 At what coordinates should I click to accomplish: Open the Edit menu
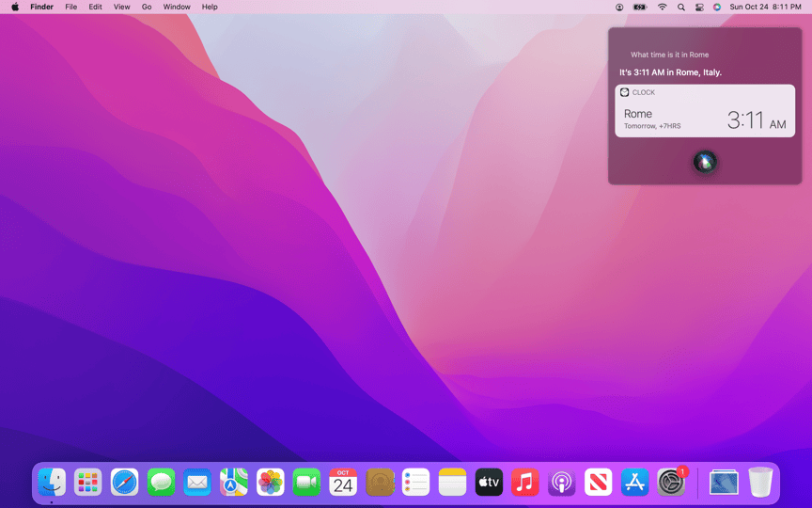[95, 7]
